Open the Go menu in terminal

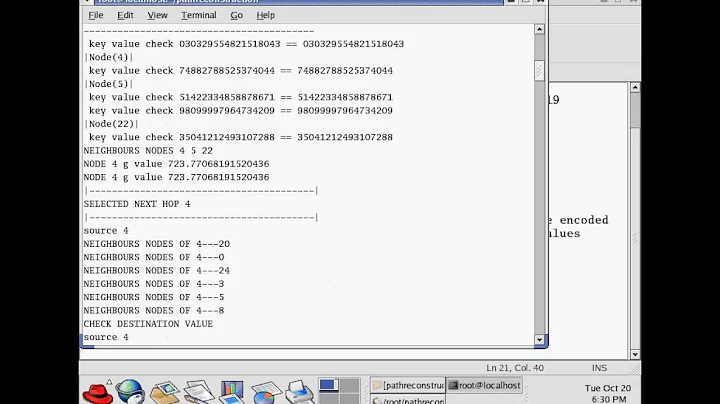pos(236,15)
